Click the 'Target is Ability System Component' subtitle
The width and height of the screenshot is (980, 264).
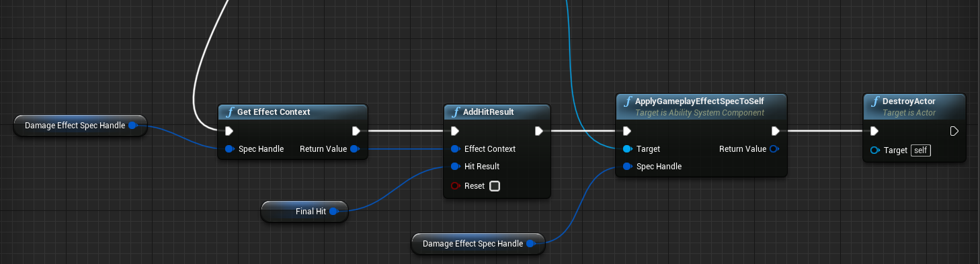click(700, 113)
